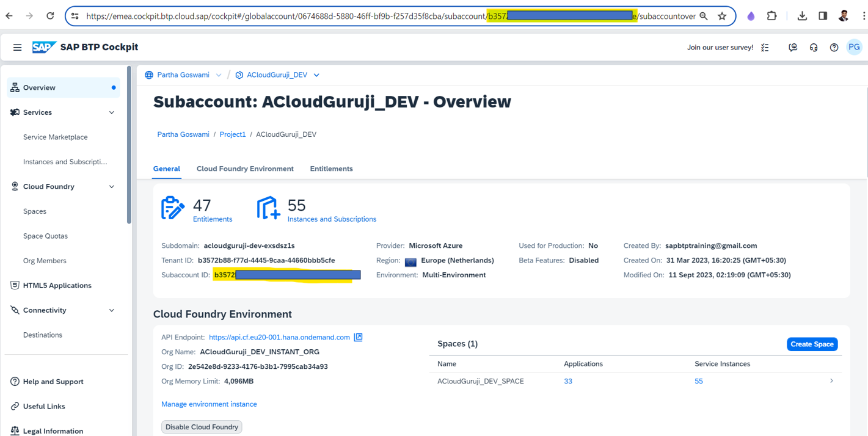Open the help question mark icon
Image resolution: width=868 pixels, height=436 pixels.
834,48
